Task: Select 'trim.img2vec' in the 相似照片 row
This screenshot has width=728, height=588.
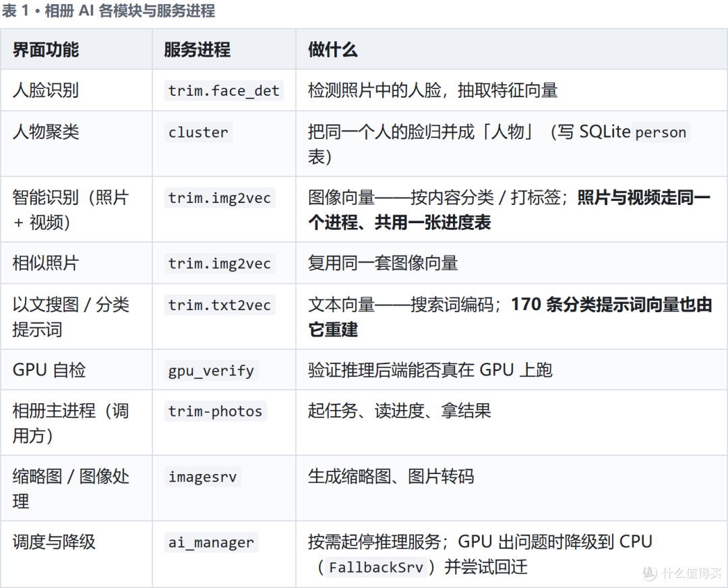Action: pyautogui.click(x=220, y=264)
